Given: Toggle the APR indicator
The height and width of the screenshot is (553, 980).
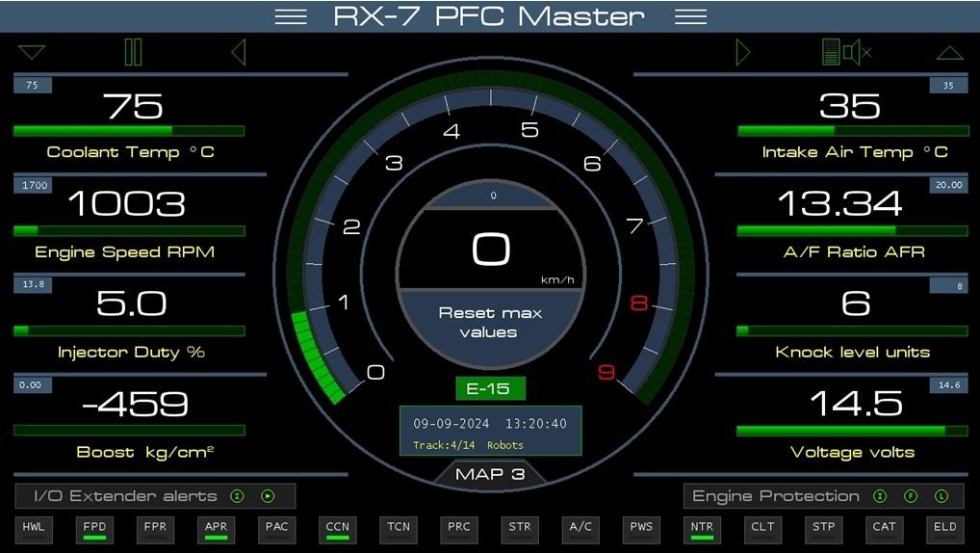Looking at the screenshot, I should pyautogui.click(x=216, y=529).
